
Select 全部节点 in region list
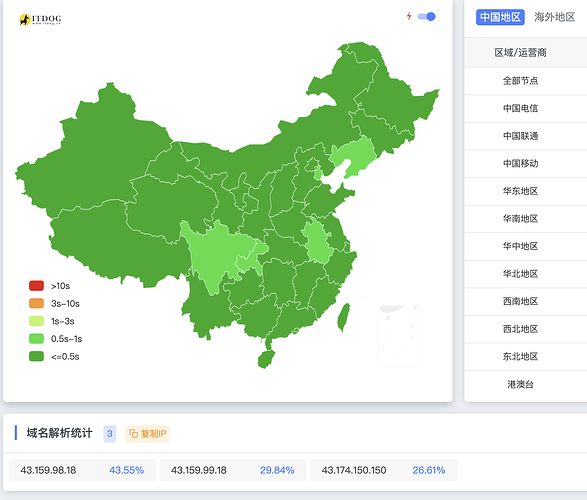[520, 81]
